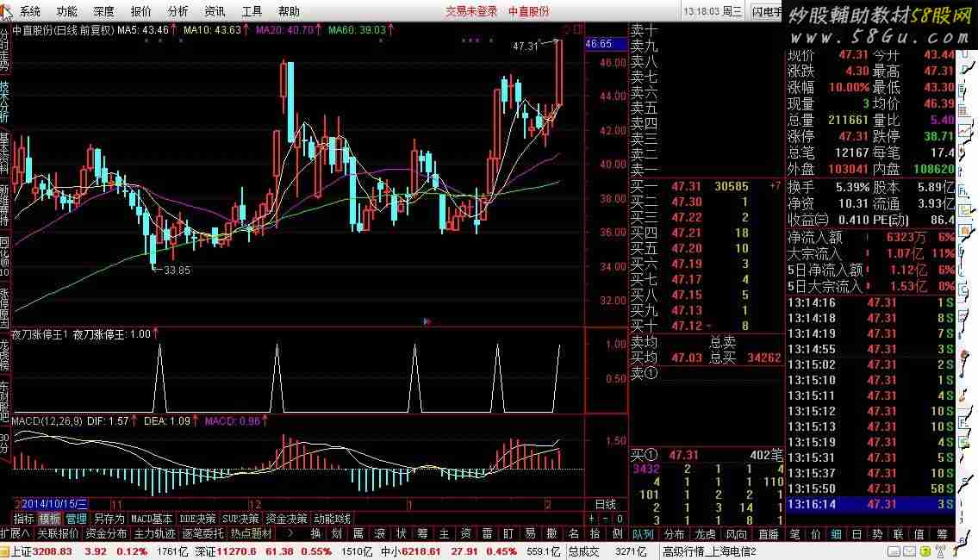Apply the 动能K线 template
978x560 pixels.
[x=332, y=519]
